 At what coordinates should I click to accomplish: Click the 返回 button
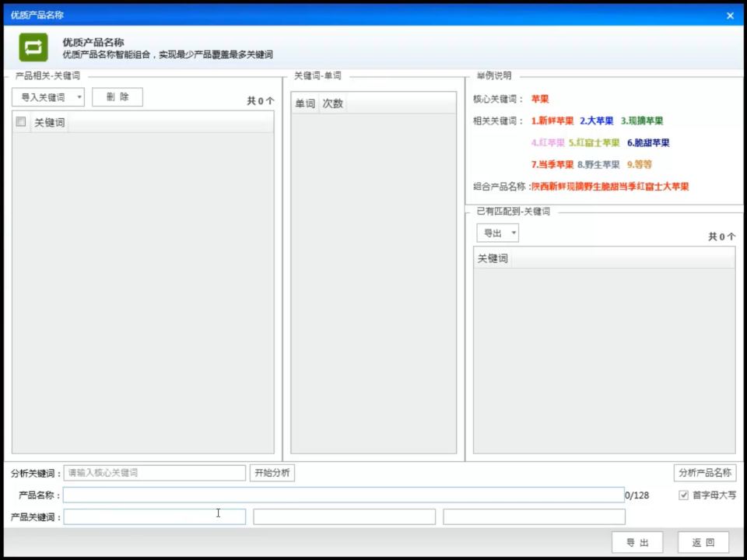[703, 542]
